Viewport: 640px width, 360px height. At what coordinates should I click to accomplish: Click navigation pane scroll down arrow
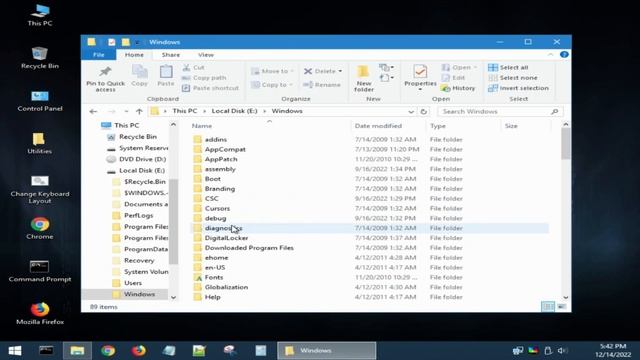click(x=173, y=298)
